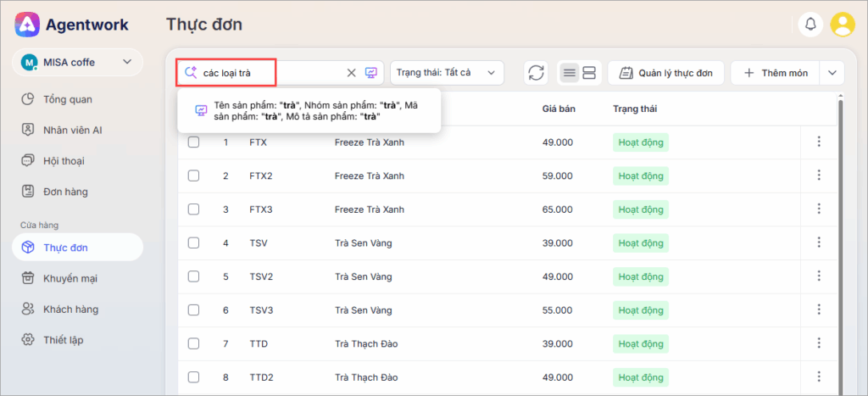Switch to list view layout icon

click(570, 73)
